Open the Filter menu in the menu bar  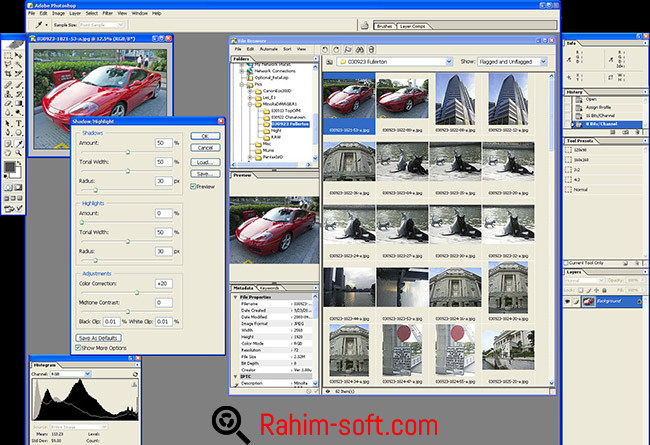coord(106,13)
